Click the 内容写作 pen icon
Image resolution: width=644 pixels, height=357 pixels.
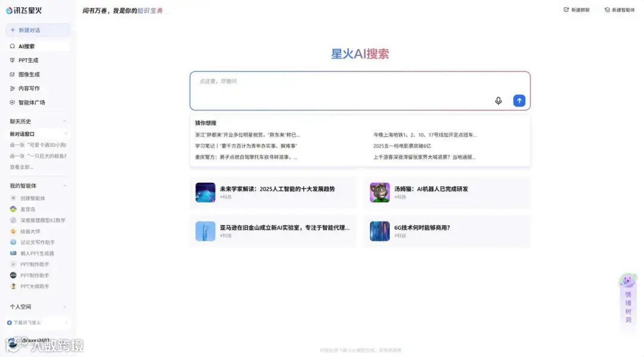13,88
